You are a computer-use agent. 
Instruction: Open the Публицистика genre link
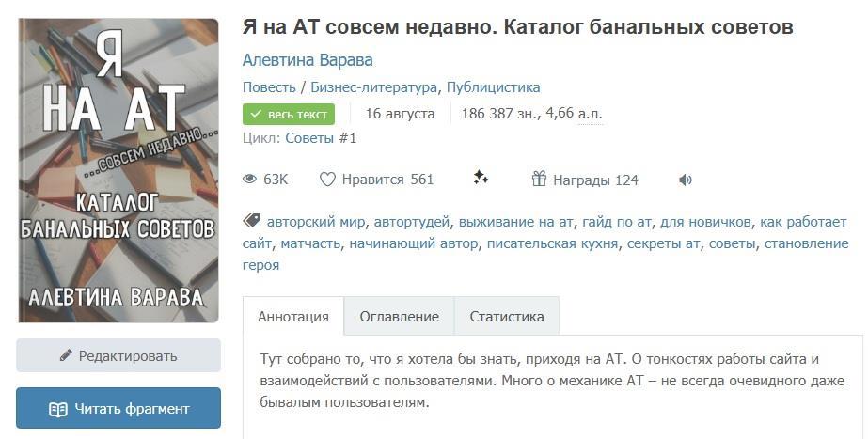pos(493,87)
